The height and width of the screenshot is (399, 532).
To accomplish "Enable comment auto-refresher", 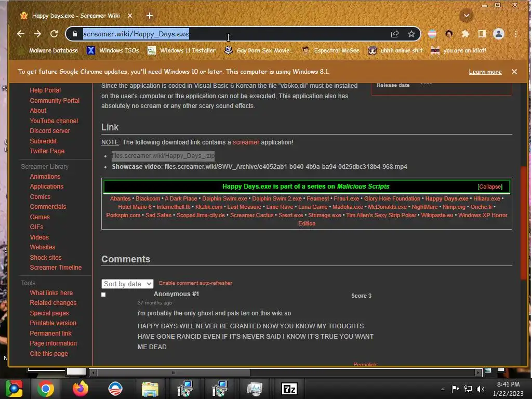I will click(x=195, y=283).
